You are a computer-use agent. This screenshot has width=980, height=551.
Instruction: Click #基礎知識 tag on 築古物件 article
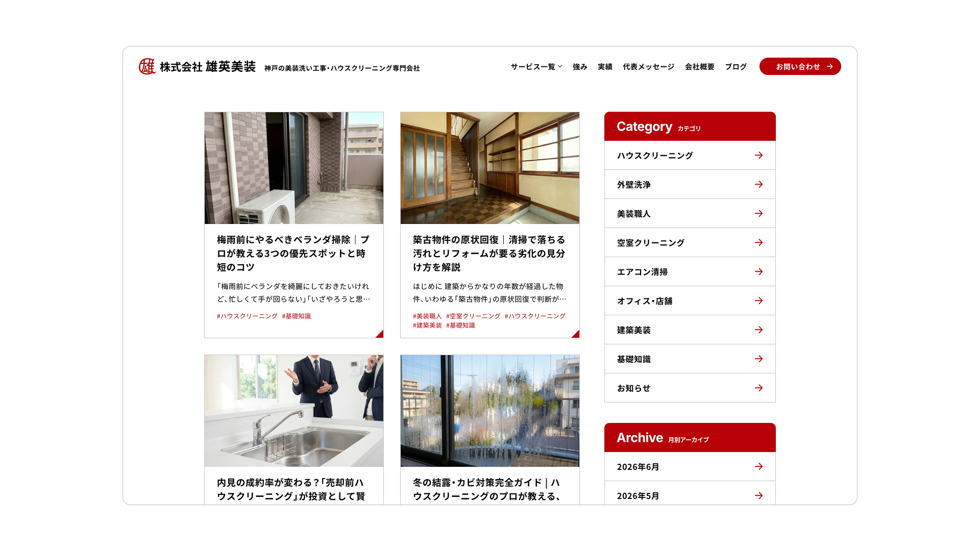(x=460, y=325)
